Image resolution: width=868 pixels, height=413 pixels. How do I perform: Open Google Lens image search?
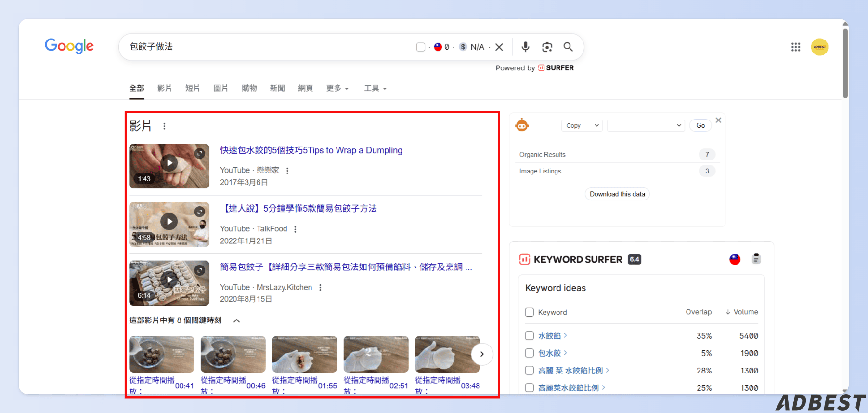[547, 47]
